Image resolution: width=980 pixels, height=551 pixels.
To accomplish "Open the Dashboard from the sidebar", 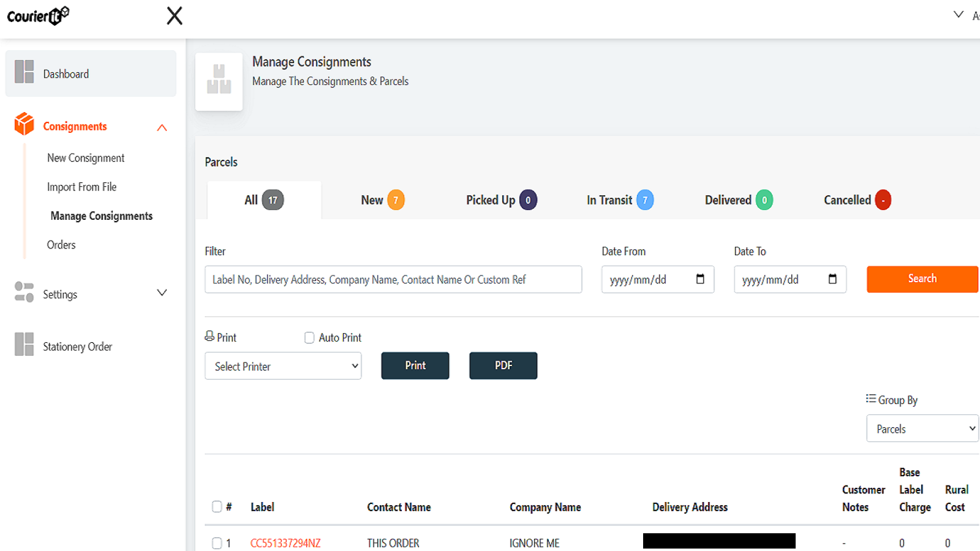I will coord(66,73).
